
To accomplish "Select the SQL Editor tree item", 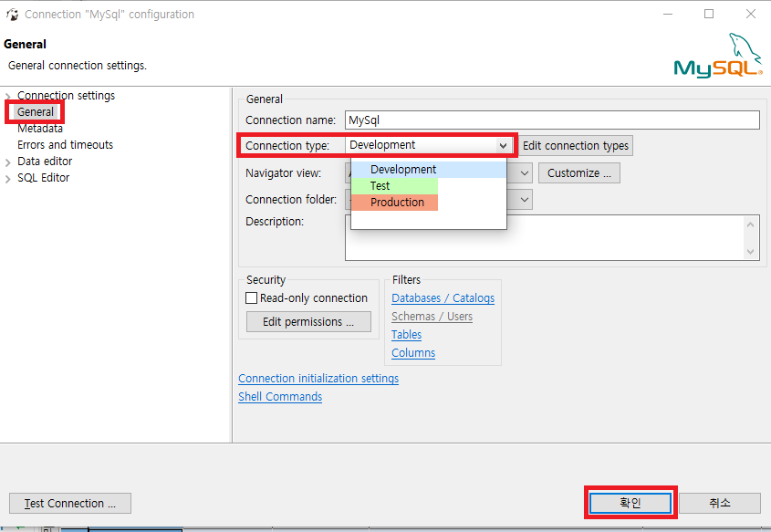I will coord(43,178).
